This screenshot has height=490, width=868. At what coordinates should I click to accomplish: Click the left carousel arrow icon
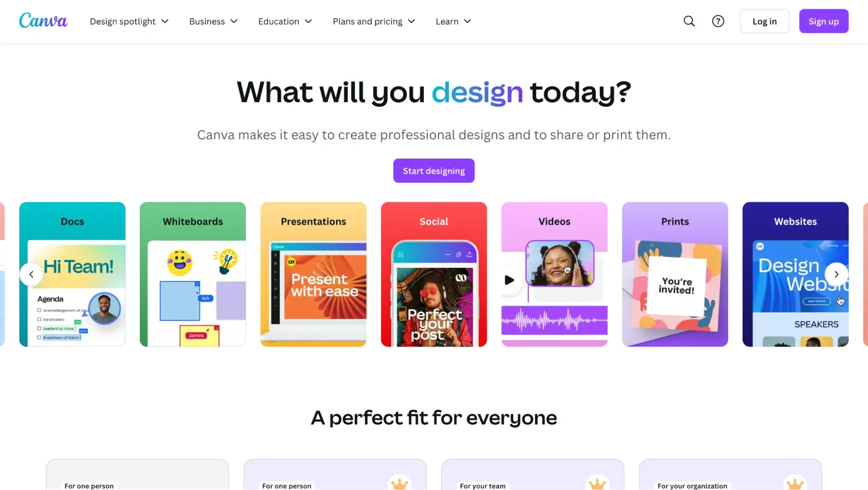coord(30,274)
